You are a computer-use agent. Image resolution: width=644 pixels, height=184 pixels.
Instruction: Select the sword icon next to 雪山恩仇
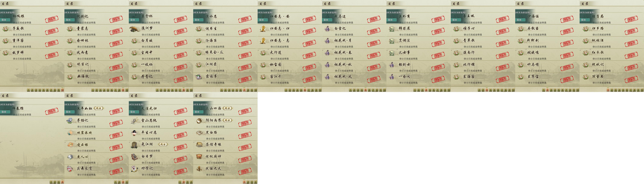(x=134, y=121)
